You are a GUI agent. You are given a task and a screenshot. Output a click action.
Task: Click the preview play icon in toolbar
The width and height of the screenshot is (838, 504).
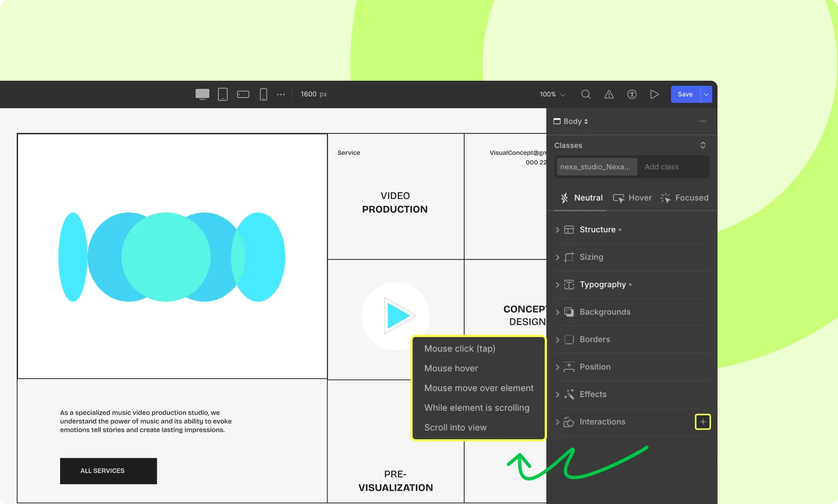[654, 94]
